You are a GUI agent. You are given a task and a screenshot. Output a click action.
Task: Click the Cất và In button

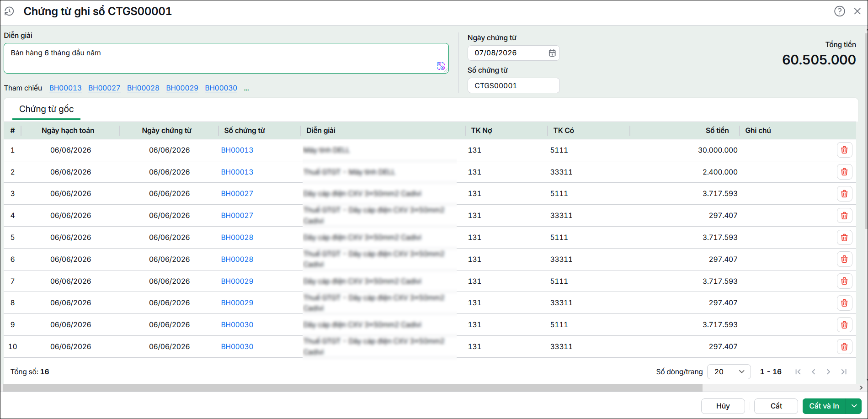(x=824, y=406)
